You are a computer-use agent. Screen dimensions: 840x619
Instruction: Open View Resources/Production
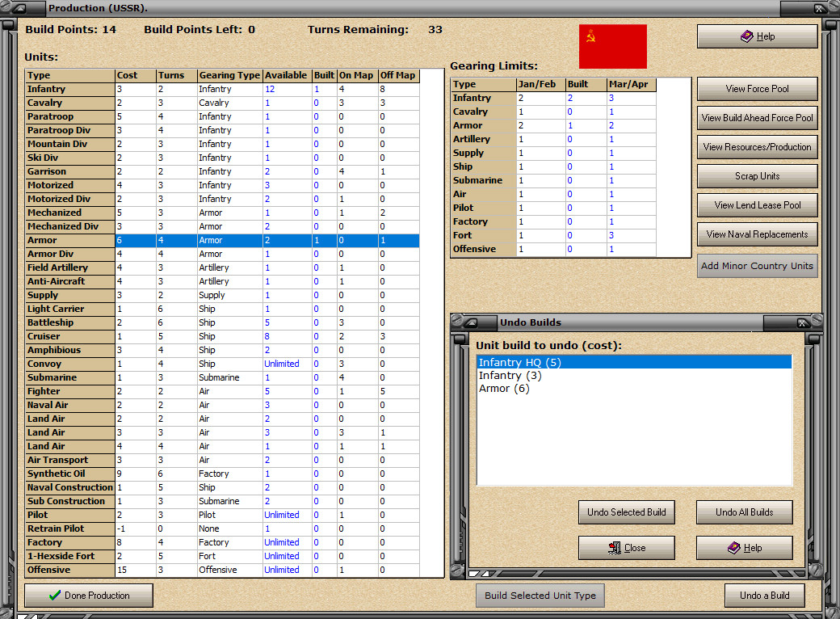757,147
